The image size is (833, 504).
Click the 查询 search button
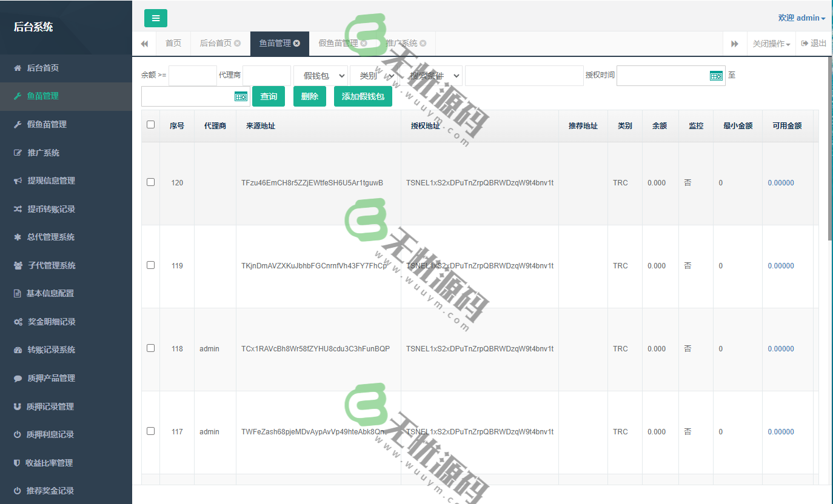tap(269, 96)
